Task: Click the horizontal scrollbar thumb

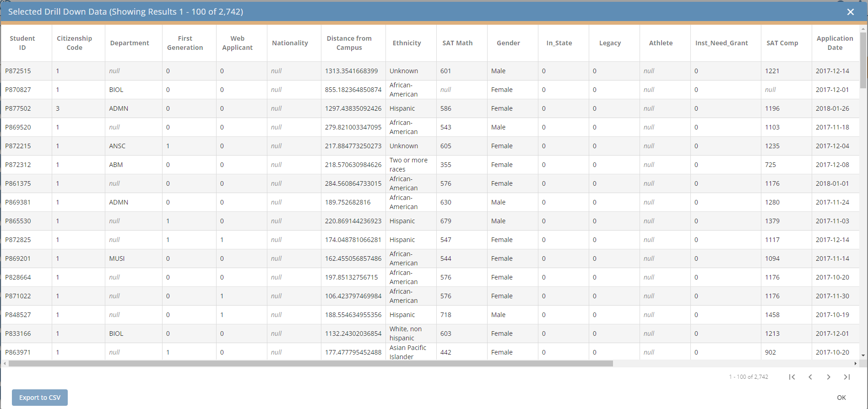Action: click(x=311, y=364)
